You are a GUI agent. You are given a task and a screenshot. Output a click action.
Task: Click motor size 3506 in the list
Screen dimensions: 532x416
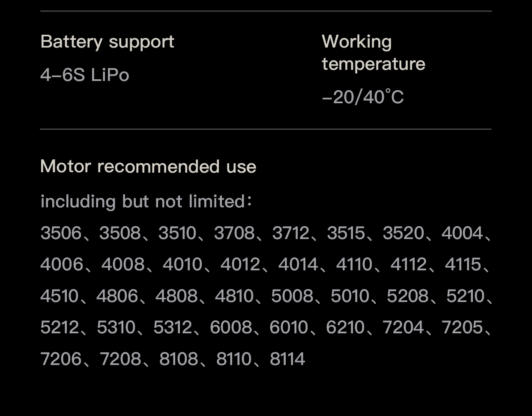click(x=61, y=233)
